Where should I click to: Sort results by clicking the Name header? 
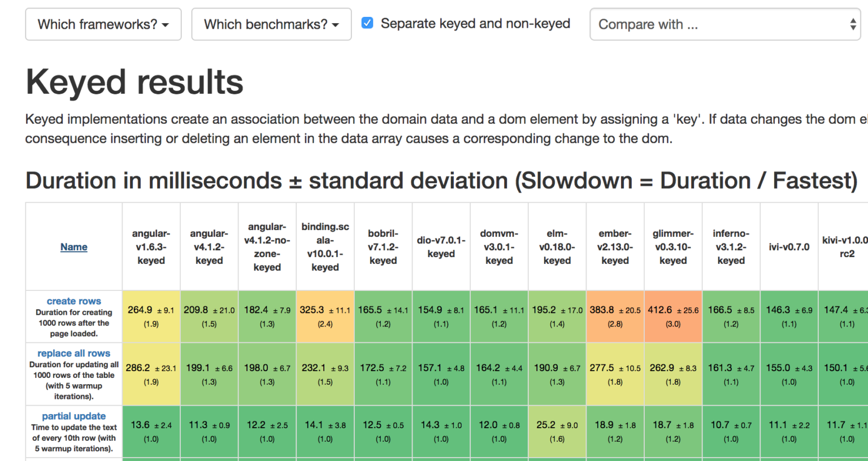coord(73,247)
